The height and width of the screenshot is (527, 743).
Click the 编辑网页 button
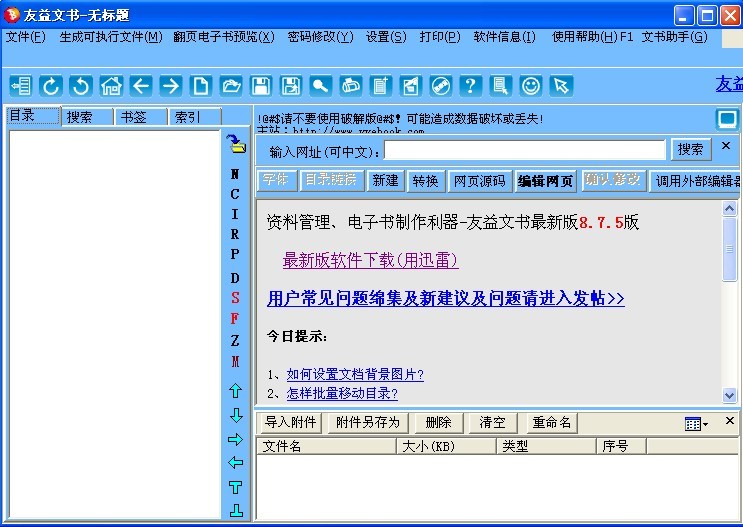coord(545,181)
